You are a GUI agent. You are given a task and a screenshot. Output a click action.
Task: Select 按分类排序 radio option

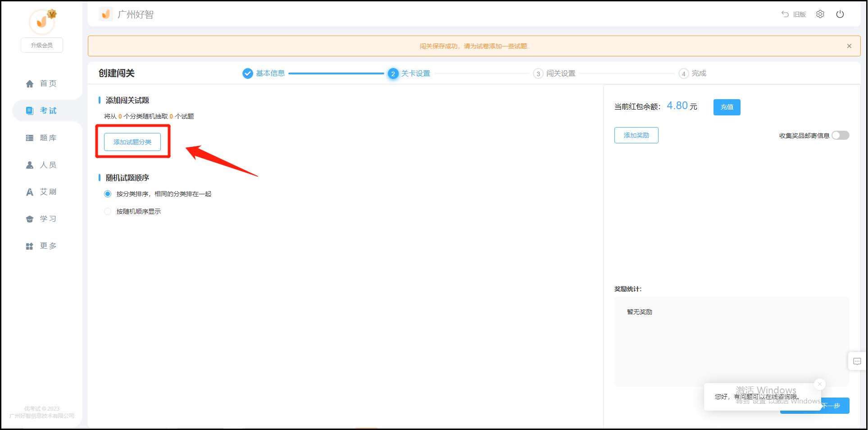click(x=108, y=194)
